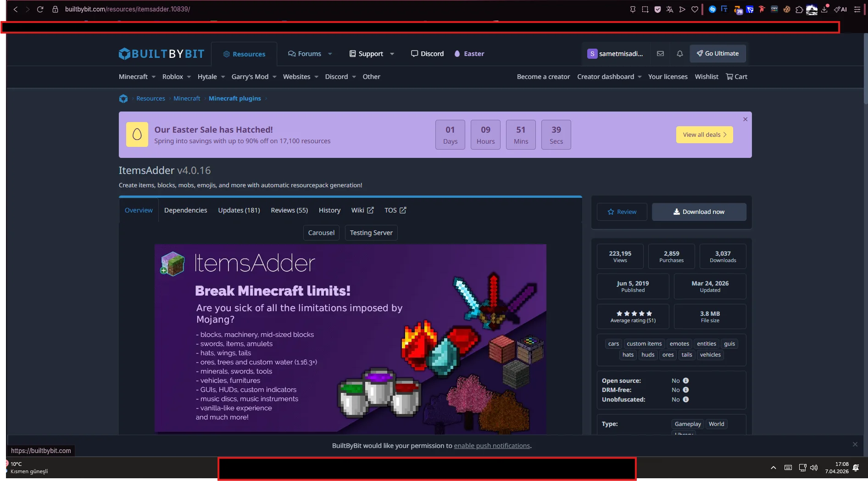The width and height of the screenshot is (868, 481).
Task: Open the Windows volume icon in system tray
Action: point(814,468)
